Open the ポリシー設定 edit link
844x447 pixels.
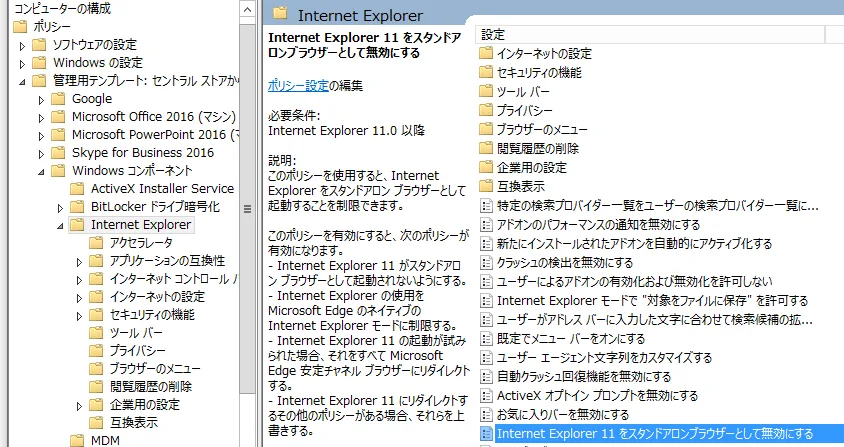tap(298, 86)
